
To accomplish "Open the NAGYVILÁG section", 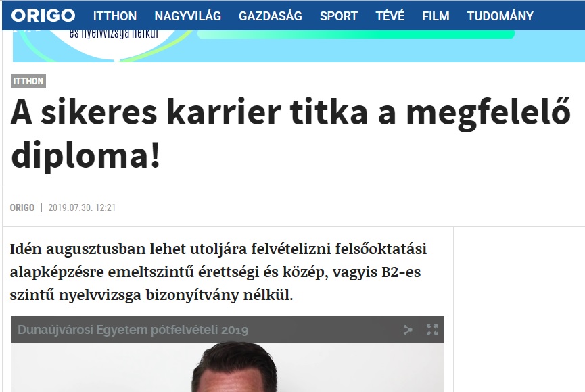I will tap(187, 16).
